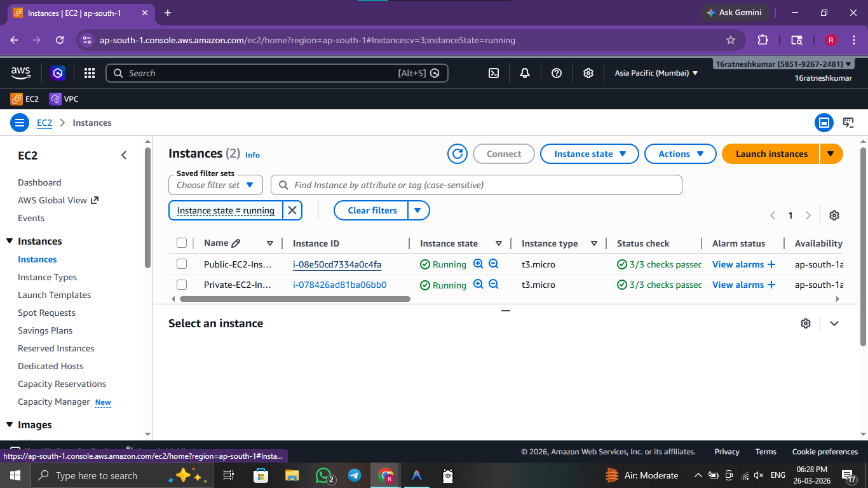This screenshot has height=488, width=868.
Task: Open Chrome extensions puzzle icon
Action: 763,40
